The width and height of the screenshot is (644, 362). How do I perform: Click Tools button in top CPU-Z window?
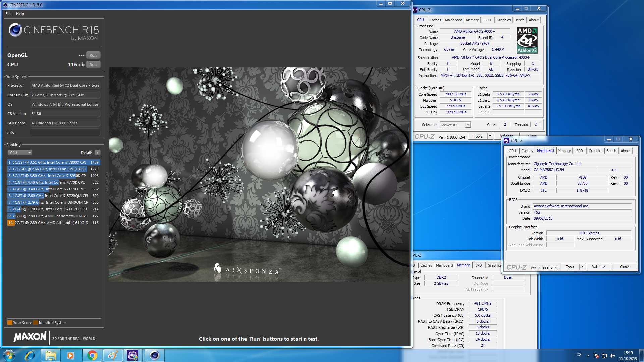478,136
